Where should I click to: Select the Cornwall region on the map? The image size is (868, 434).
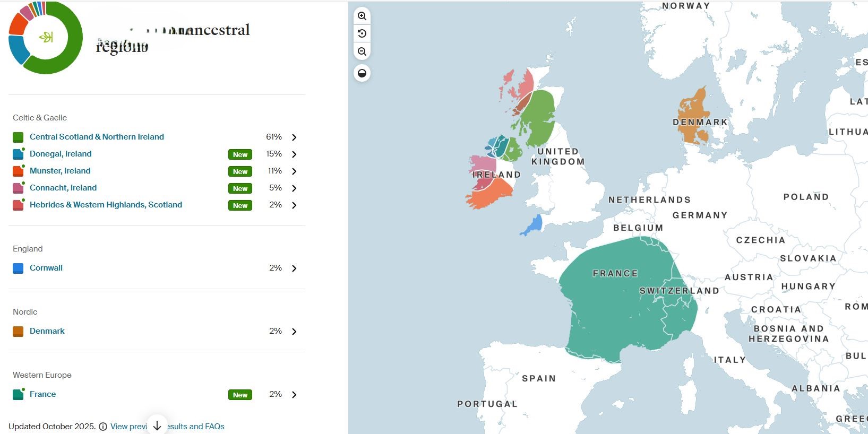point(533,225)
